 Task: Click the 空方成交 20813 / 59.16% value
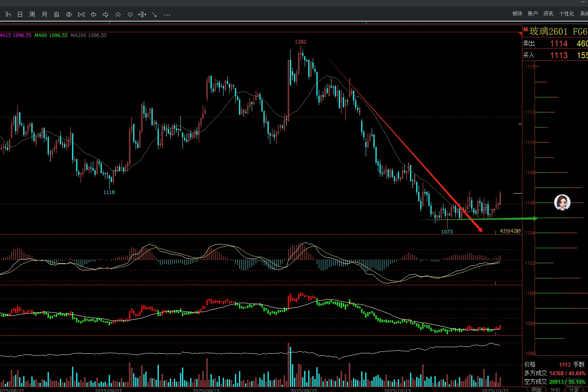tap(567, 382)
